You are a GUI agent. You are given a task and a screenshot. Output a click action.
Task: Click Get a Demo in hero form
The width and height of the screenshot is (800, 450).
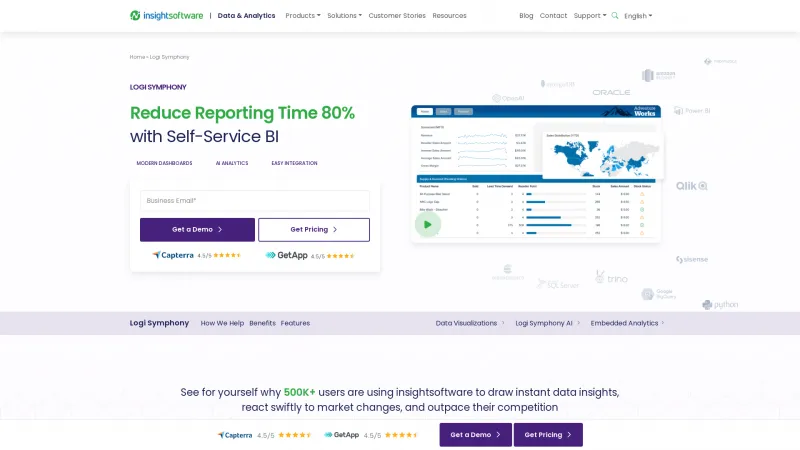[197, 230]
